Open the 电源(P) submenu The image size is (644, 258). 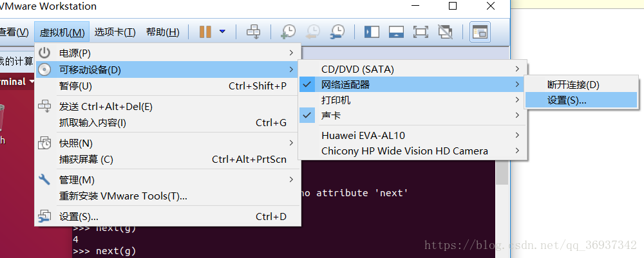(167, 53)
